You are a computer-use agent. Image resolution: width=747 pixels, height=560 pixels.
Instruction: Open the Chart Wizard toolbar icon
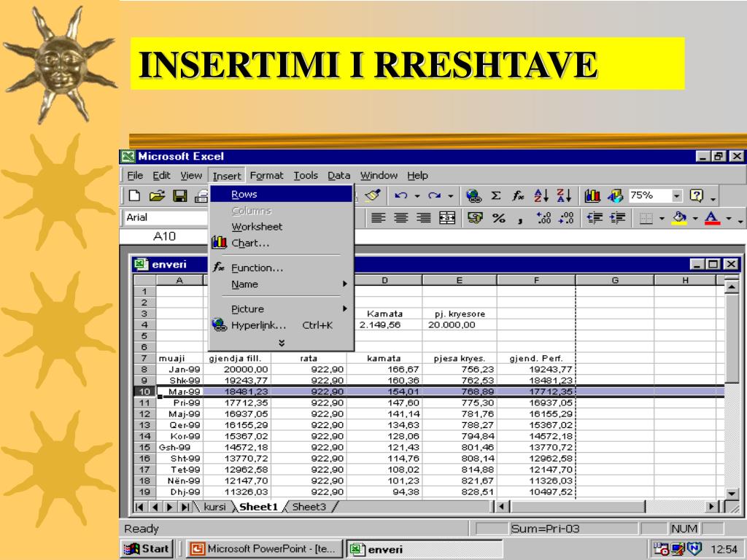(592, 195)
